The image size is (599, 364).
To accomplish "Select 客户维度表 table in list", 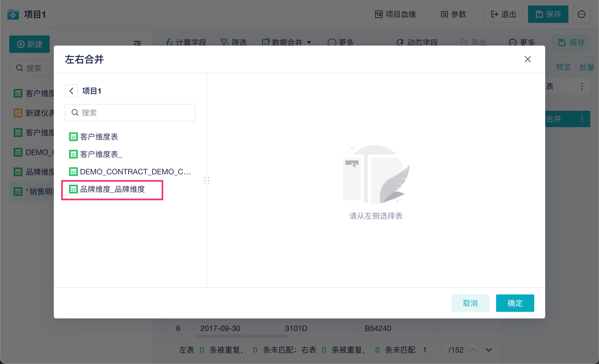I will click(99, 137).
